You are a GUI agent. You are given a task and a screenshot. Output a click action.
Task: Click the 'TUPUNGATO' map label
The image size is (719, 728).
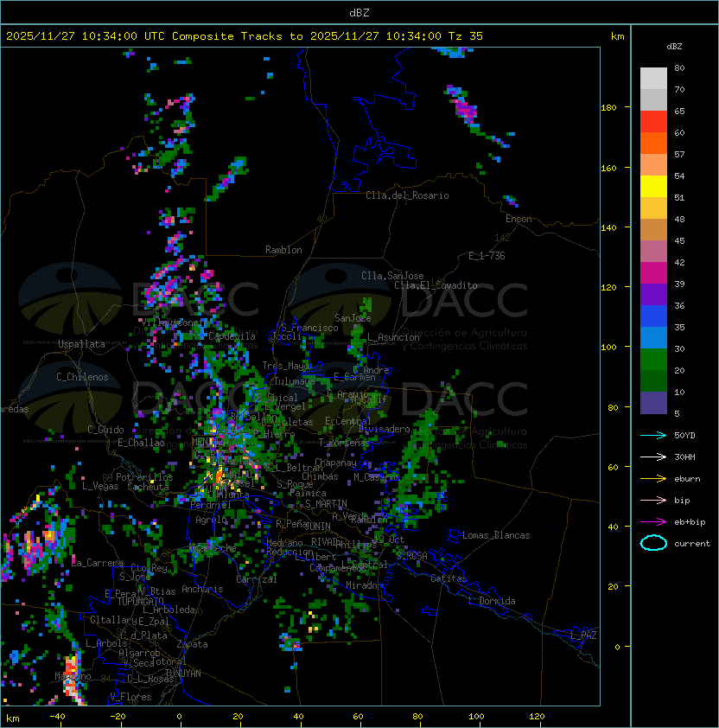coord(140,601)
